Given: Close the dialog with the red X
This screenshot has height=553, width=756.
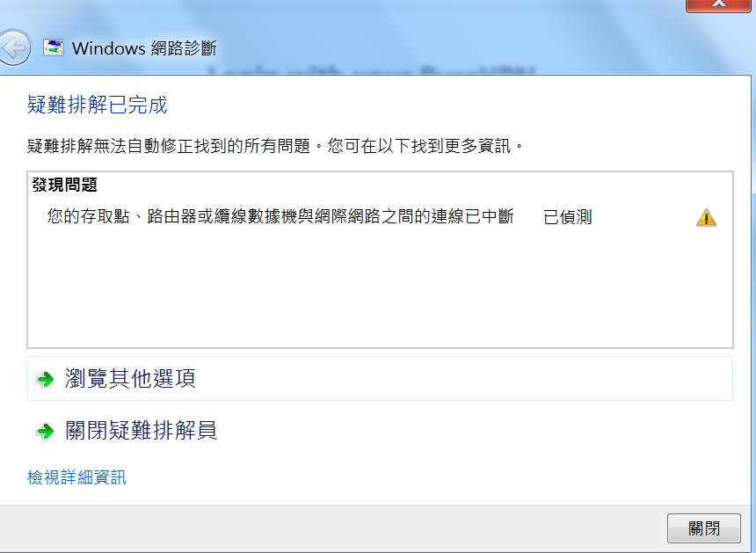Looking at the screenshot, I should pyautogui.click(x=718, y=4).
